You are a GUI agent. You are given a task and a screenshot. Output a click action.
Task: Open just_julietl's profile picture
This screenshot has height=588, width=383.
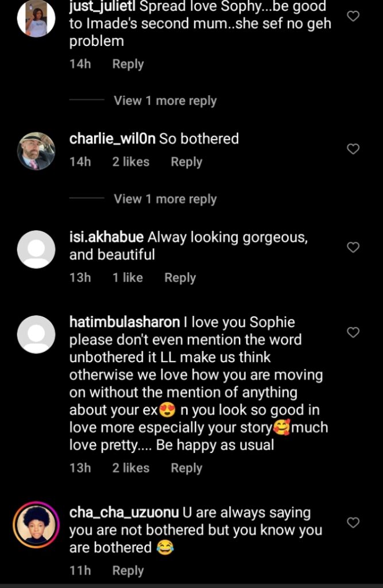click(36, 18)
